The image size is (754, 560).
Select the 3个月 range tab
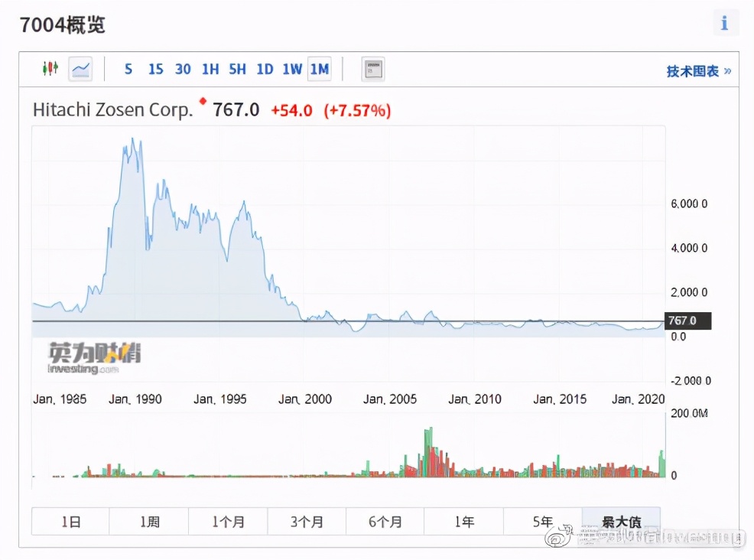(307, 522)
